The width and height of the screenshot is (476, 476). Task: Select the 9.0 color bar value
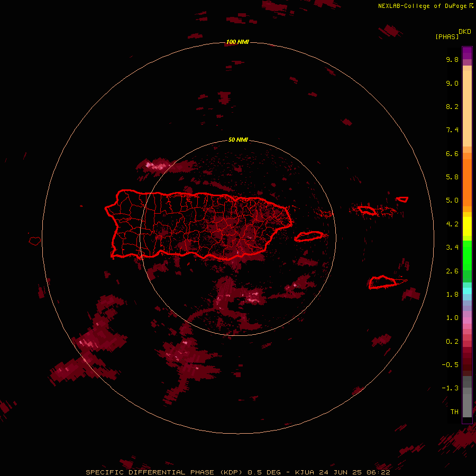(x=452, y=83)
